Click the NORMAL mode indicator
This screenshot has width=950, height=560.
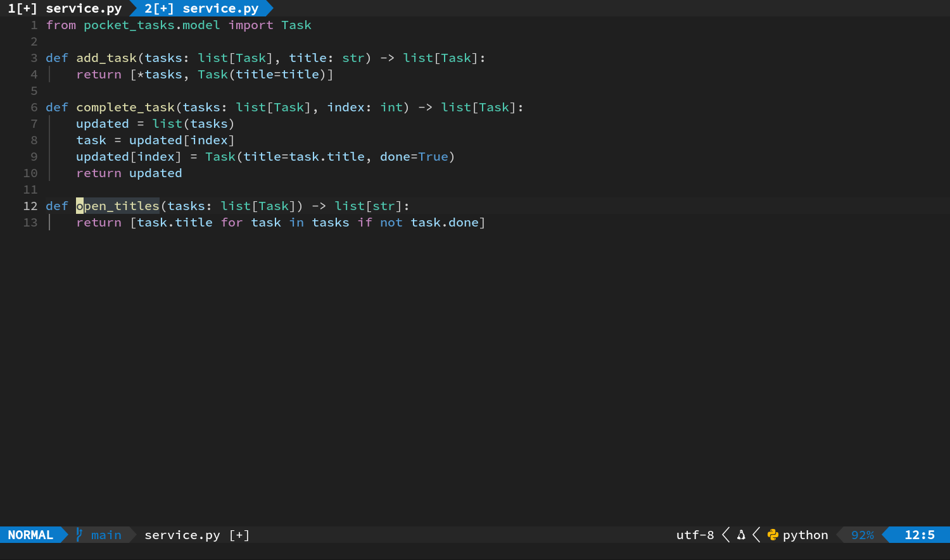30,535
